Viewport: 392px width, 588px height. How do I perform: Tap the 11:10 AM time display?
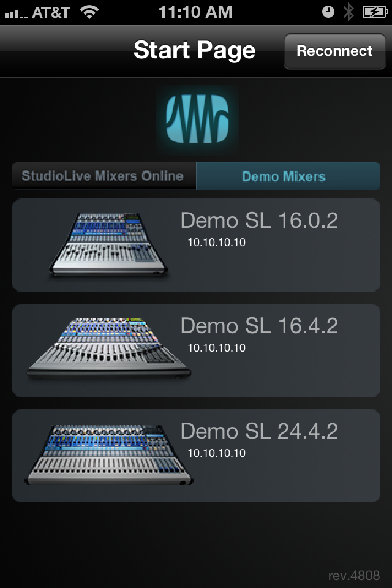(x=195, y=12)
